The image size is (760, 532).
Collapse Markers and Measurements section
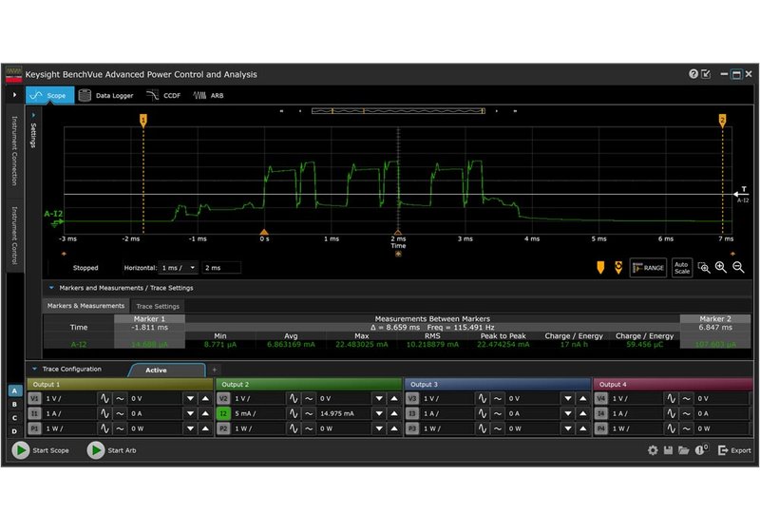click(51, 288)
